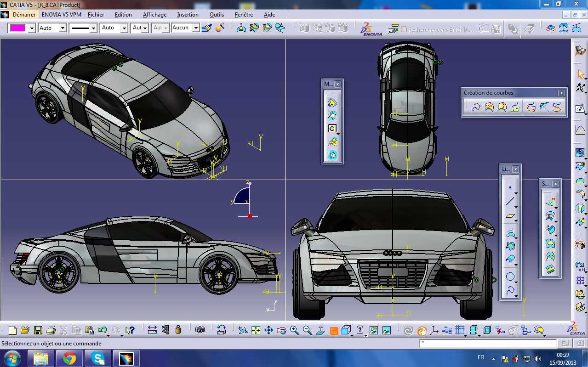Open Skype from the taskbar

pos(97,358)
